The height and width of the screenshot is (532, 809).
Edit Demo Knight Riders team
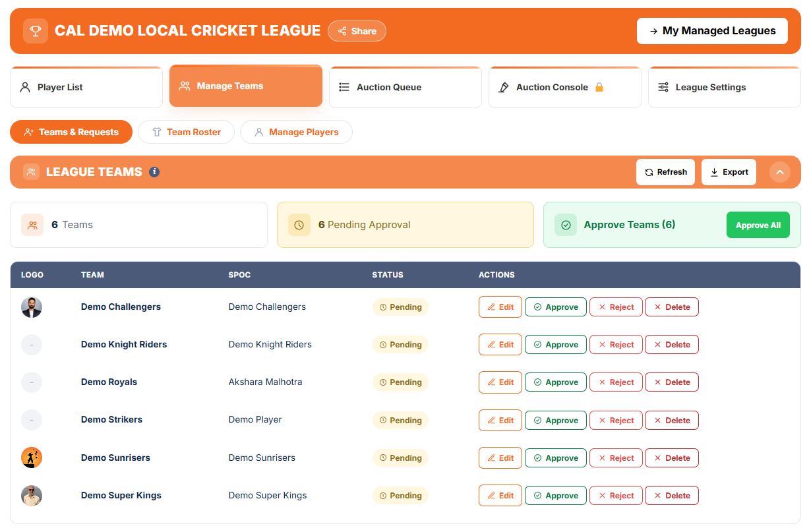(x=500, y=345)
